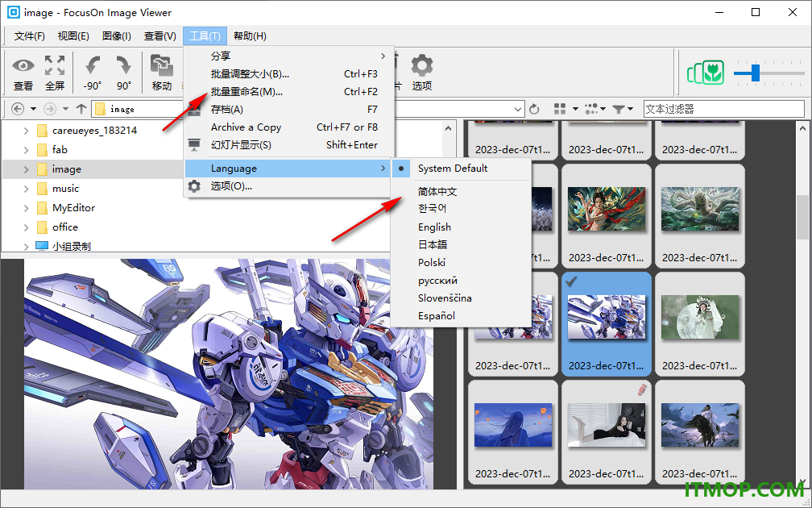Open the layout options dropdown arrow
The image size is (812, 508).
575,109
